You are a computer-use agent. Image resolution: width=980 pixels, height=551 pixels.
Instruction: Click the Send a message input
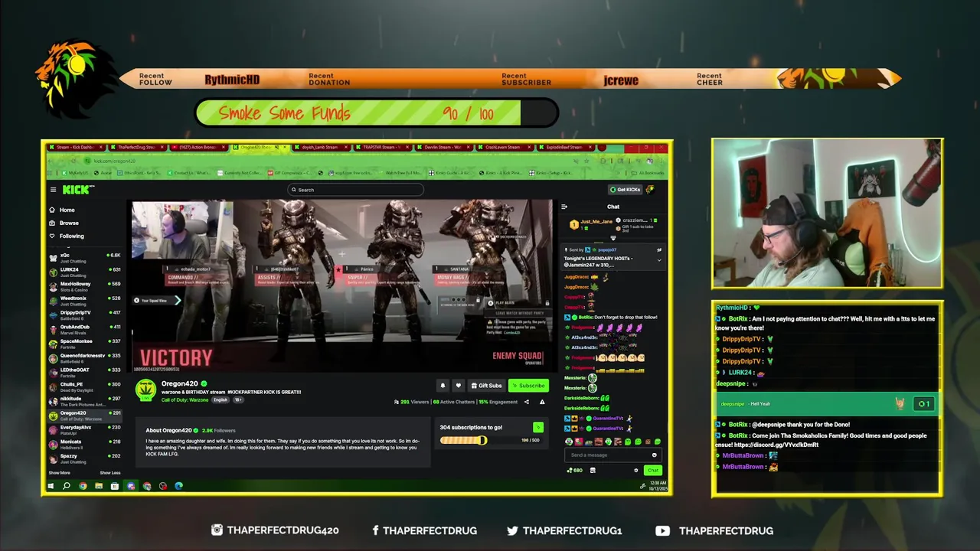coord(612,455)
